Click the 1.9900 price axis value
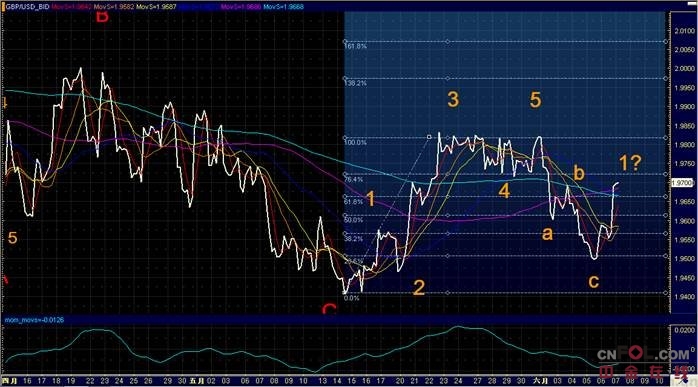Image resolution: width=698 pixels, height=387 pixels. point(684,107)
